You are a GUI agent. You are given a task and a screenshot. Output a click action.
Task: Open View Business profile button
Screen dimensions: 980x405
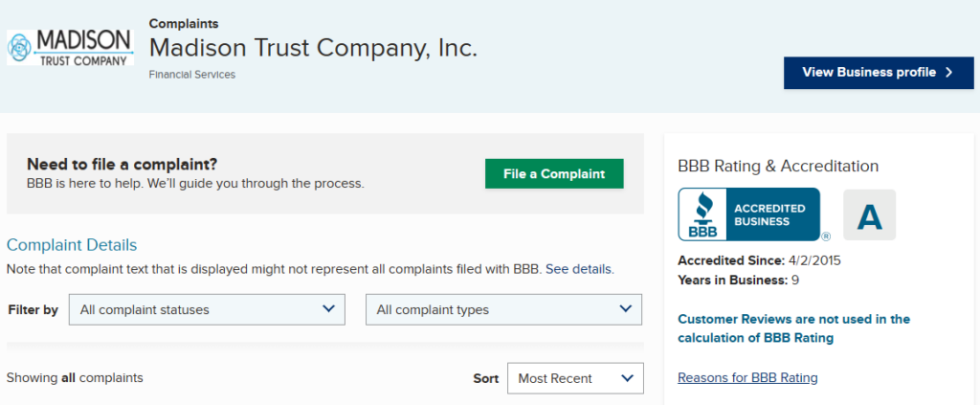click(x=879, y=73)
